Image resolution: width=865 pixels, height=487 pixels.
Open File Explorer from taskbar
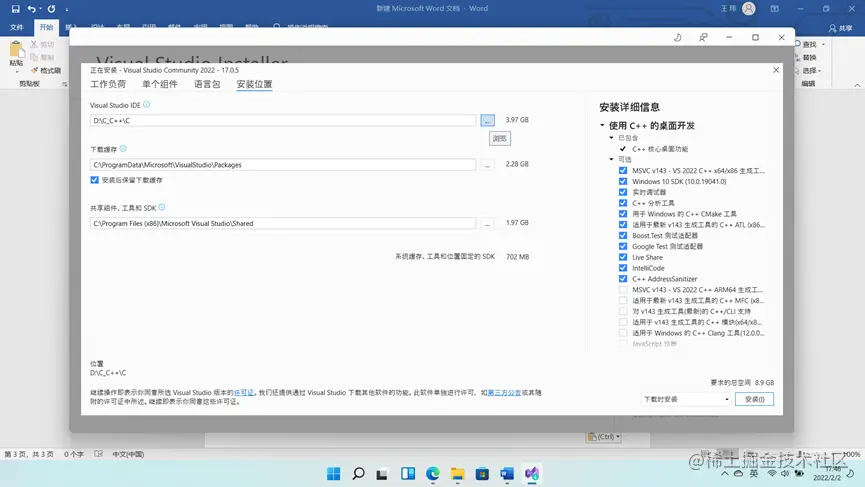pyautogui.click(x=457, y=474)
